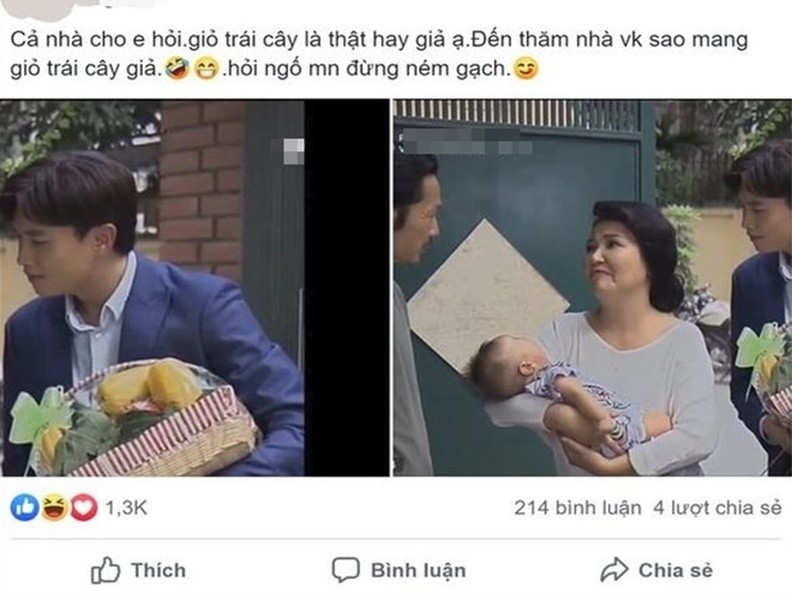Image resolution: width=792 pixels, height=600 pixels.
Task: Open the right photo of woman holding baby
Action: click(592, 288)
